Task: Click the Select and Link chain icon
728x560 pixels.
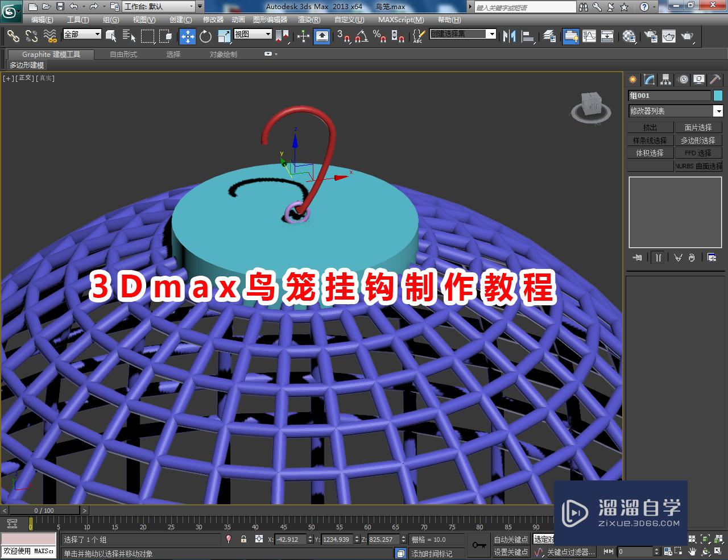Action: [13, 36]
